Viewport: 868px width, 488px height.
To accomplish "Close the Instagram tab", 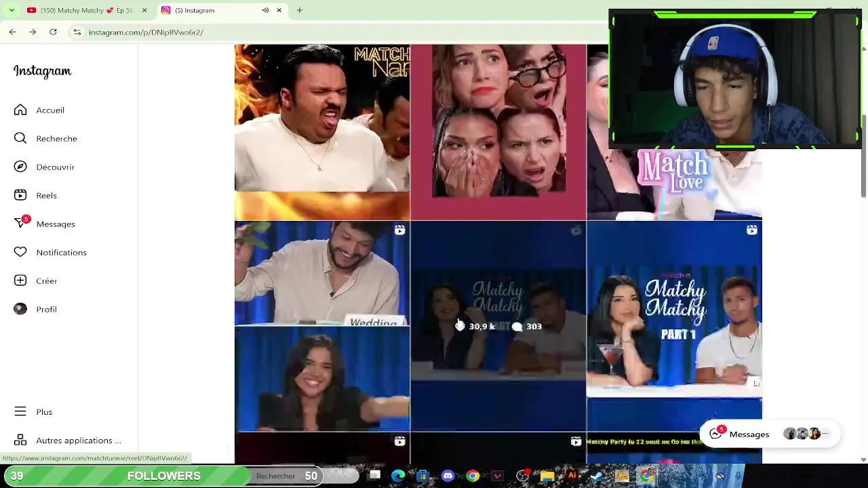I will [279, 10].
